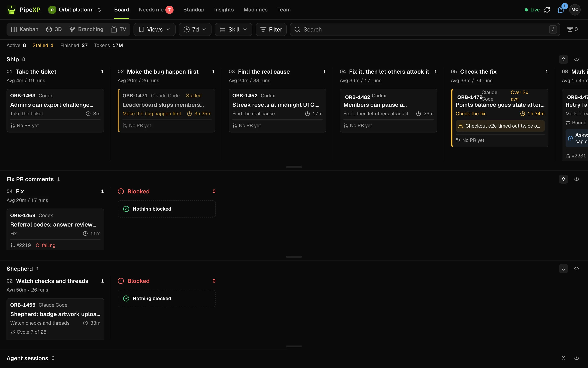This screenshot has height=368, width=588.
Task: Open the Insights tab
Action: (224, 10)
